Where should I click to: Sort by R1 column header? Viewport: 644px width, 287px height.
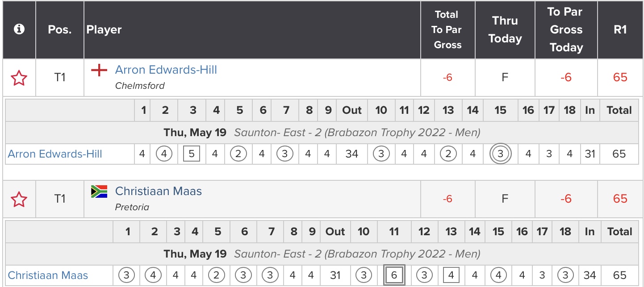point(620,30)
